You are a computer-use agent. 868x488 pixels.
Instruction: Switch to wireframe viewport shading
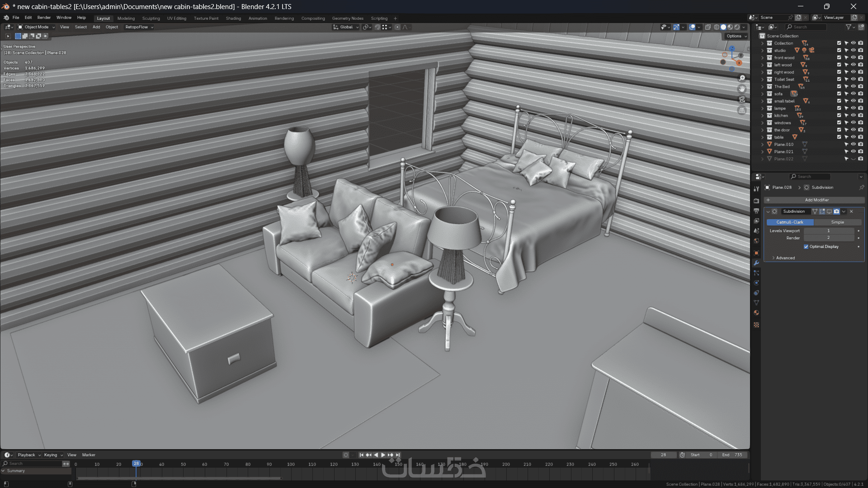(717, 27)
